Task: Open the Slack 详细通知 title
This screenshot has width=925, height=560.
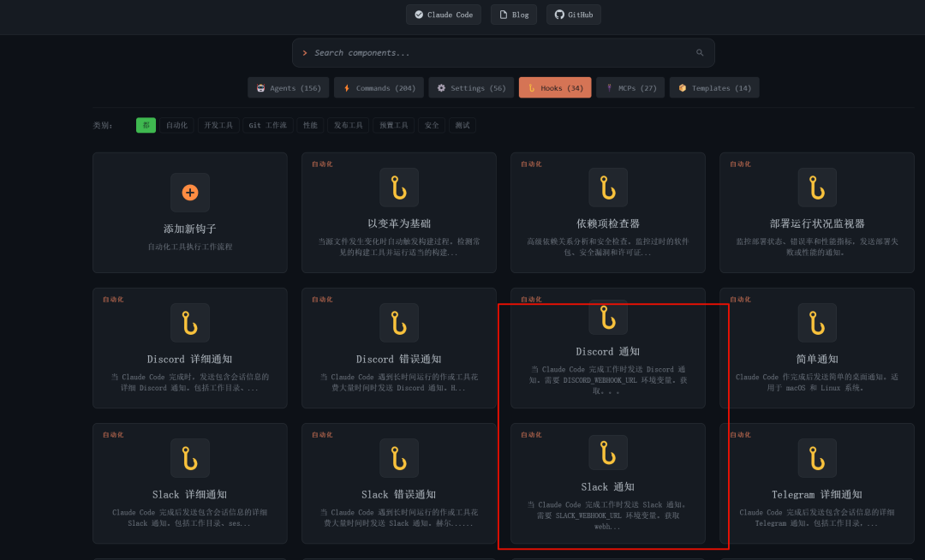Action: click(190, 495)
